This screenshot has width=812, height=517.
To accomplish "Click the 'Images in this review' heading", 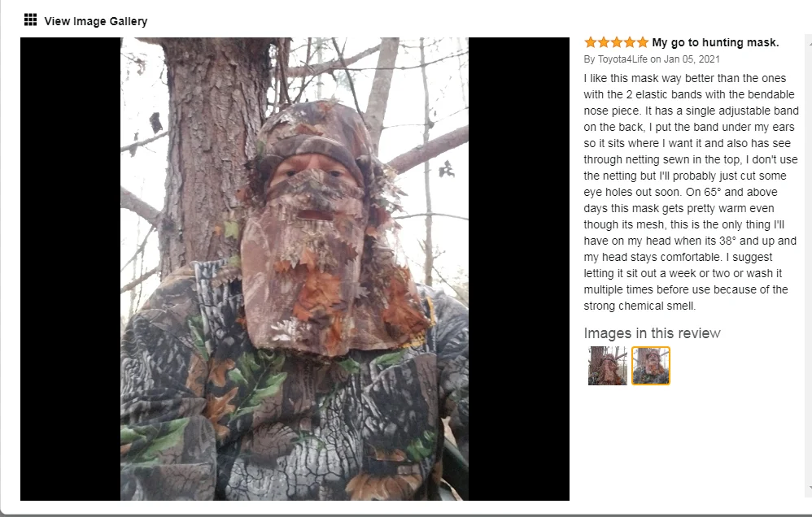I will click(x=652, y=333).
